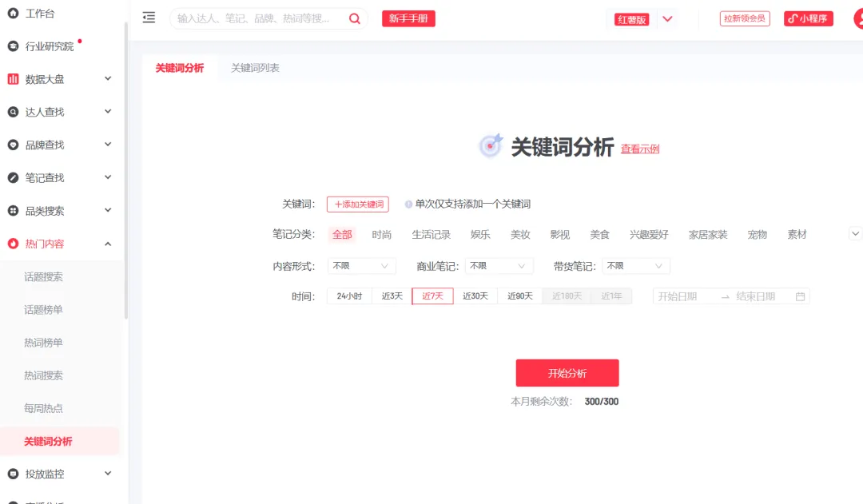This screenshot has height=504, width=863.
Task: Open the 商业笔记 dropdown
Action: click(499, 265)
